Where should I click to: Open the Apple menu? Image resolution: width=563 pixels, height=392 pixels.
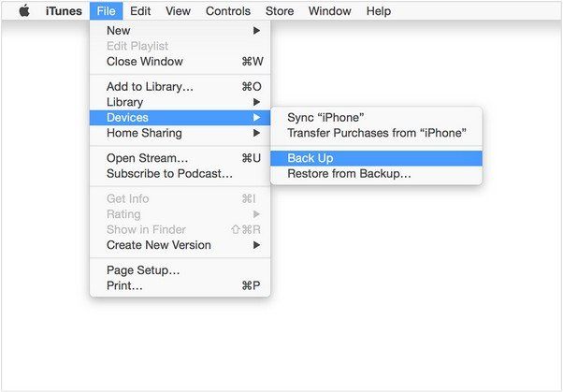[x=24, y=11]
